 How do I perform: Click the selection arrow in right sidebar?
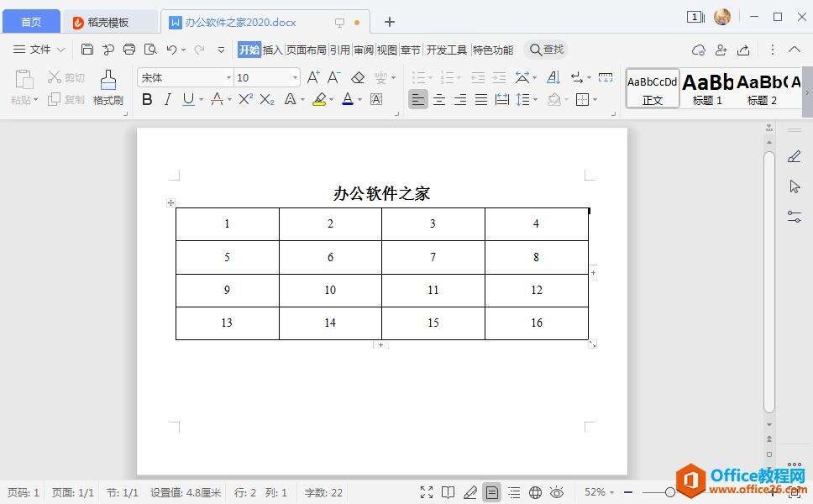click(795, 186)
